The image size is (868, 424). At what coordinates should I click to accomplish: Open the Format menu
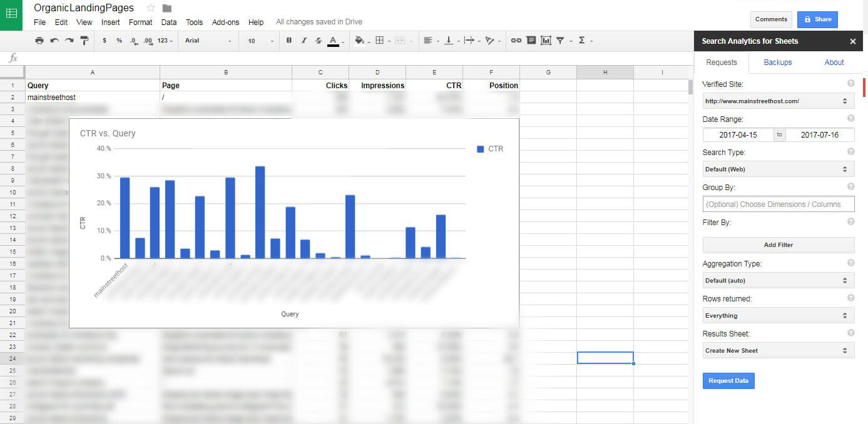pos(140,22)
